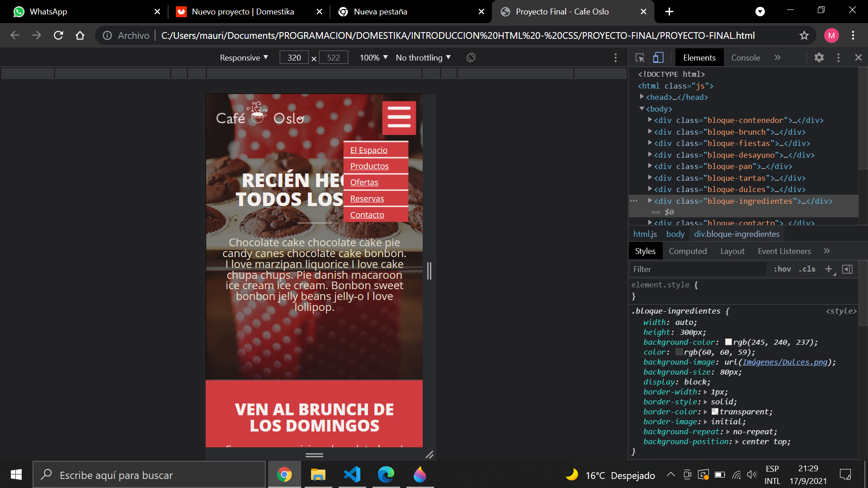Viewport: 868px width, 488px height.
Task: Switch to the Computed styles tab
Action: [688, 251]
